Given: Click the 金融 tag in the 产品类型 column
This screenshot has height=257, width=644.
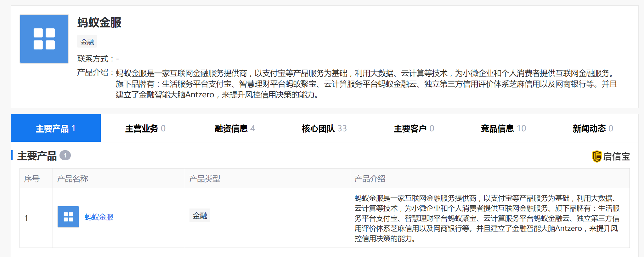Looking at the screenshot, I should click(x=200, y=216).
